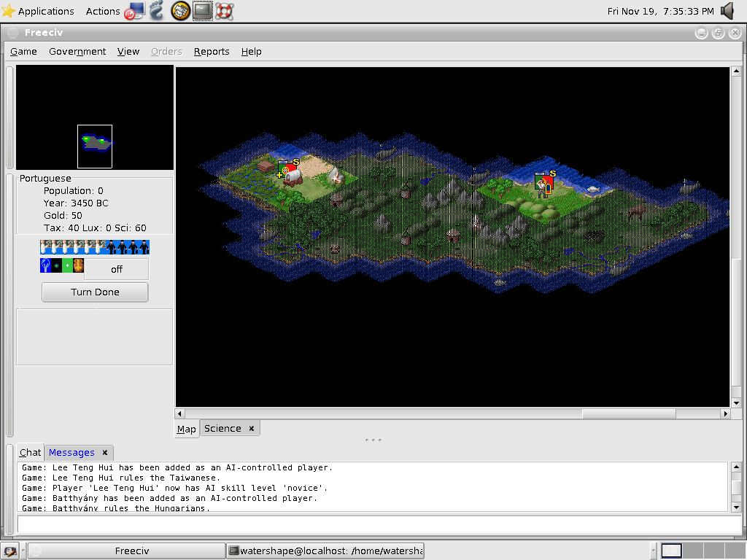Image resolution: width=747 pixels, height=560 pixels.
Task: Click the map scrollbar's right arrow
Action: click(x=726, y=413)
